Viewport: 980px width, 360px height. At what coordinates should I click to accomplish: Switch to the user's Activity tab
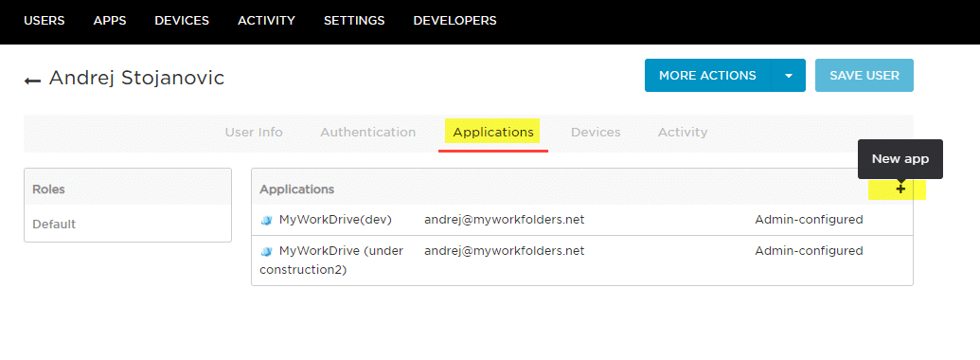(683, 133)
